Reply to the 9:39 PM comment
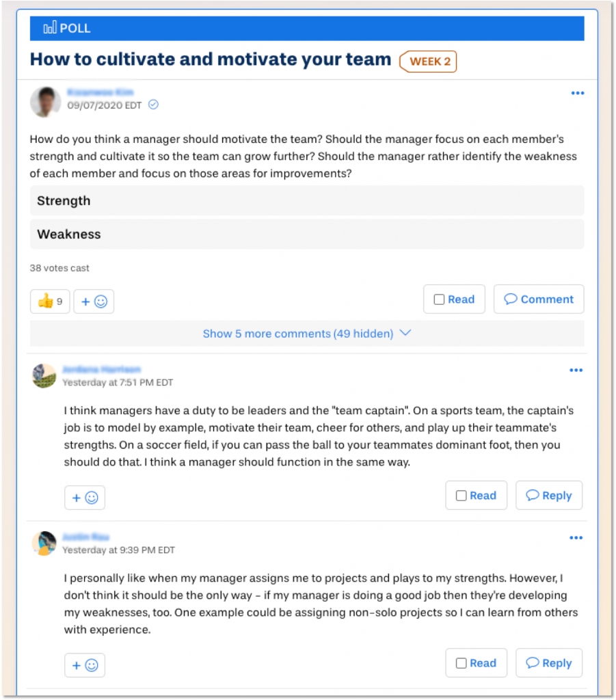616x700 pixels. tap(549, 663)
